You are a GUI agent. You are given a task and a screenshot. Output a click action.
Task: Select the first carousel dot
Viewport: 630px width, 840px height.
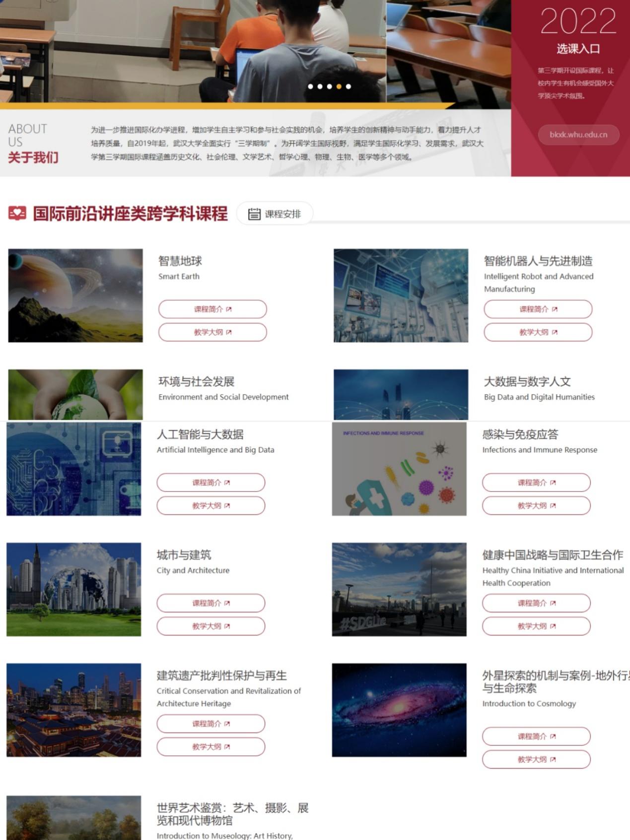[311, 86]
